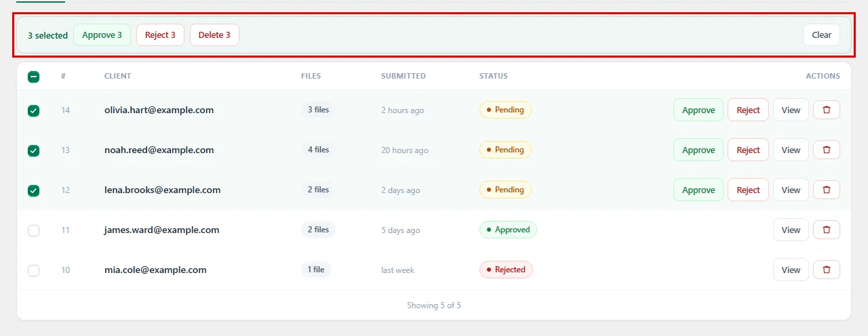View lena.brooks@example.com submission

[791, 190]
